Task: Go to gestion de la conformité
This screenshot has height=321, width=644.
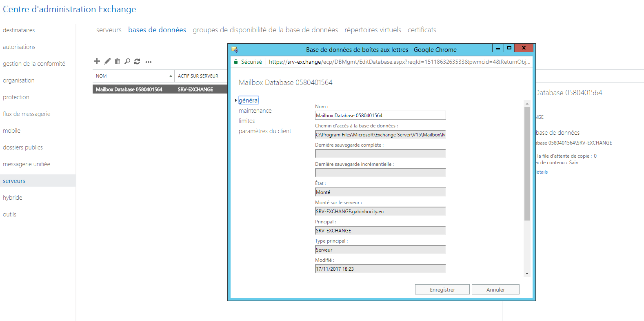Action: coord(34,64)
